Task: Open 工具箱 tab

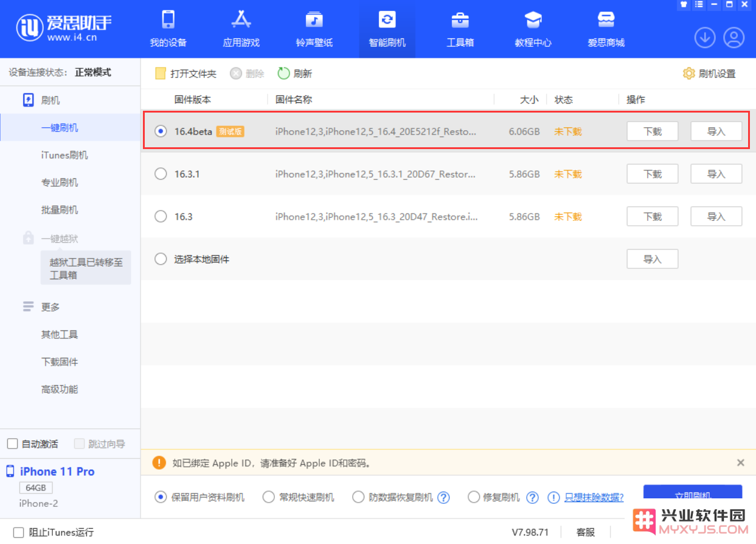Action: click(x=460, y=29)
